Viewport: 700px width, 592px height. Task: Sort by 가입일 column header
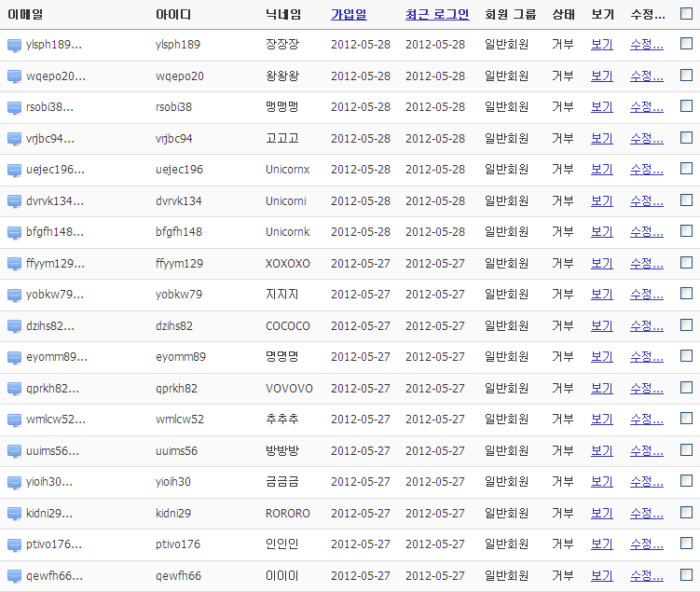[349, 15]
